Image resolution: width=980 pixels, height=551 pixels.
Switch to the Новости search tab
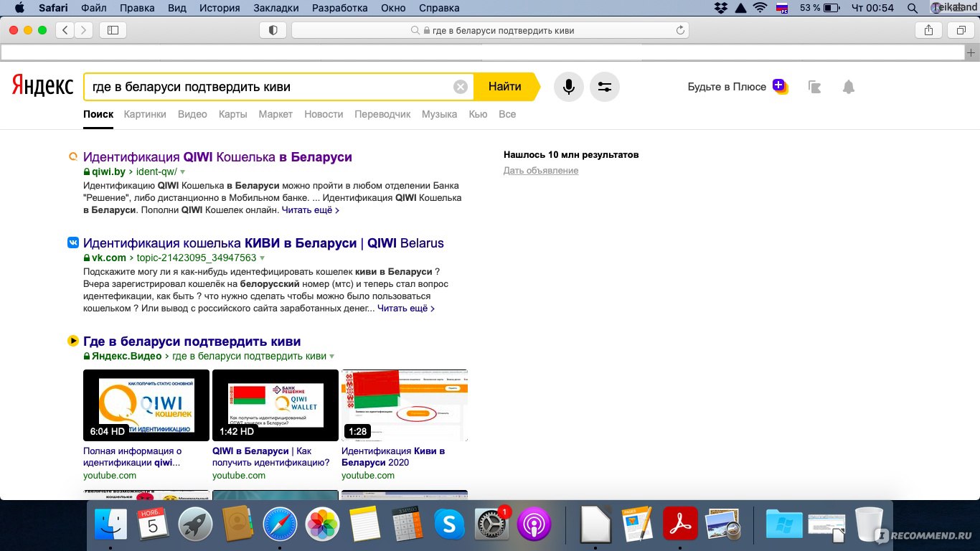(324, 114)
